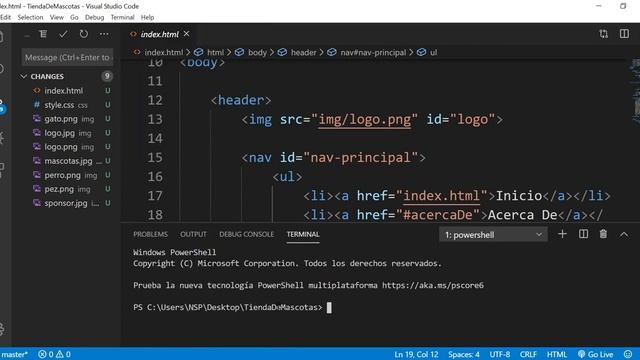Click the U status next to style.css

107,104
